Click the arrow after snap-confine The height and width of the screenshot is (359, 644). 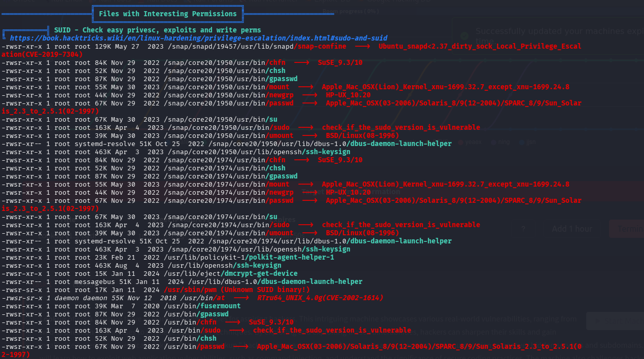362,46
